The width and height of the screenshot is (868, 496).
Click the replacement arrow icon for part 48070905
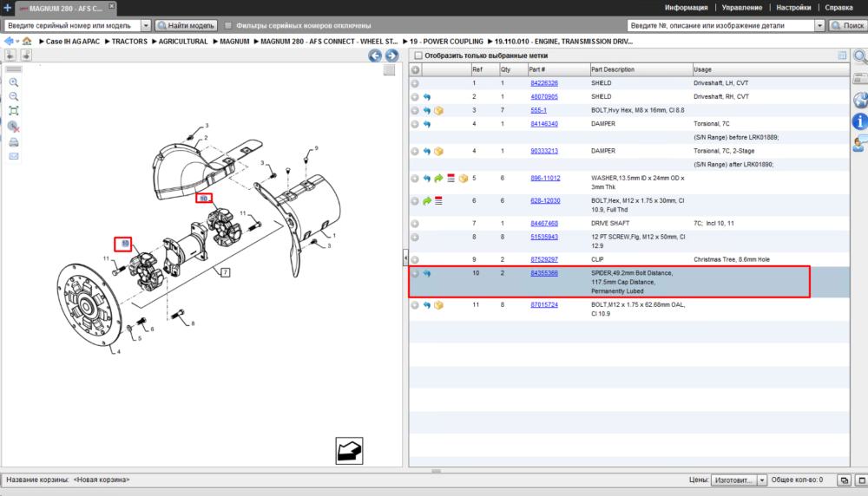point(427,97)
